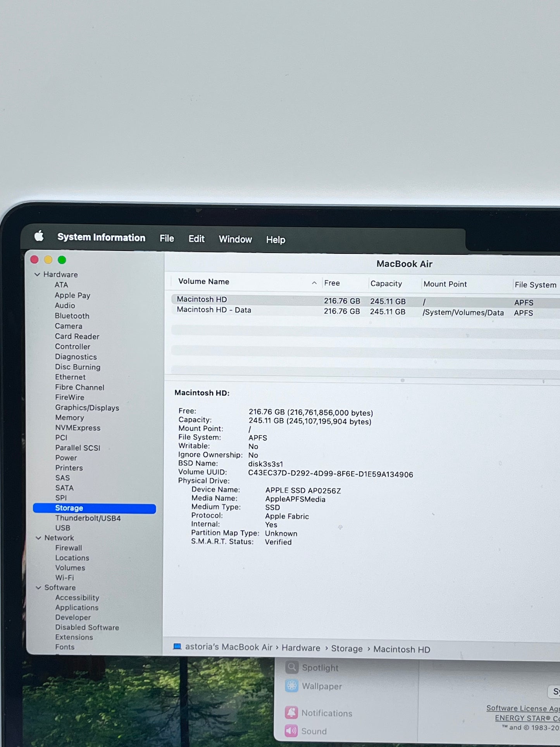Open the System Information menu
Screen dimensions: 560x747
(101, 237)
